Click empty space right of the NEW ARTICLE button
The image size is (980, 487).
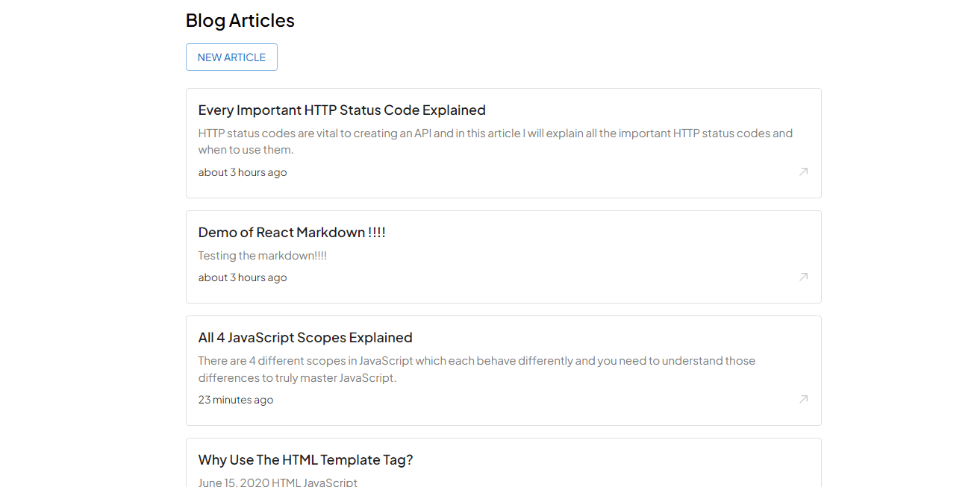(549, 57)
